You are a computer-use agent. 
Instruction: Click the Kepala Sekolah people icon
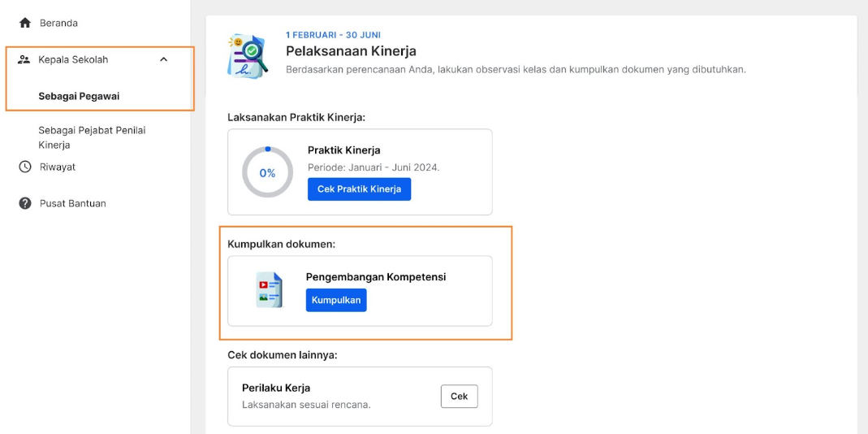click(x=24, y=60)
